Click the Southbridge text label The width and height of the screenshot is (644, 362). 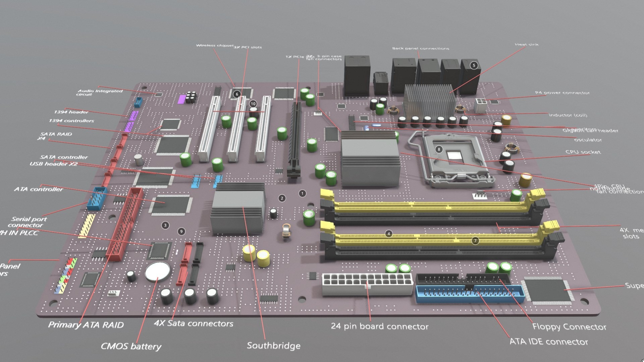click(x=273, y=346)
